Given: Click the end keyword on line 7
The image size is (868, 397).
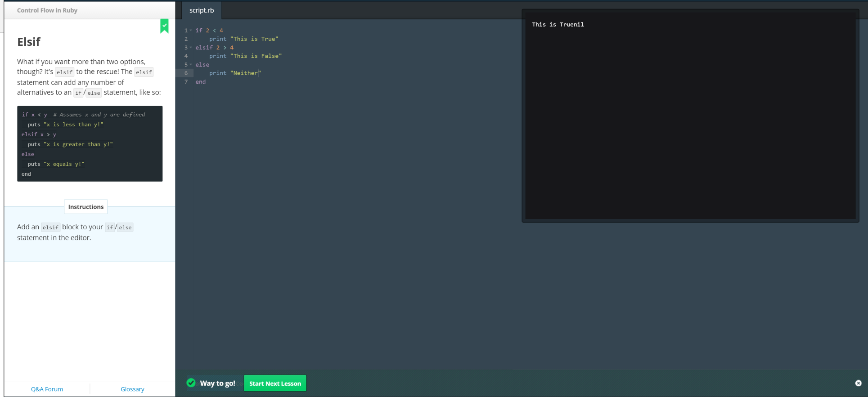Looking at the screenshot, I should pyautogui.click(x=200, y=82).
